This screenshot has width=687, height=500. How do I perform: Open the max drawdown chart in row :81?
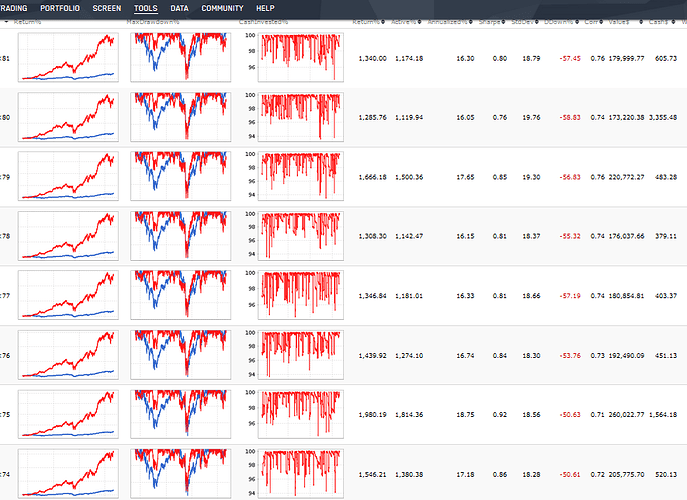click(x=181, y=57)
